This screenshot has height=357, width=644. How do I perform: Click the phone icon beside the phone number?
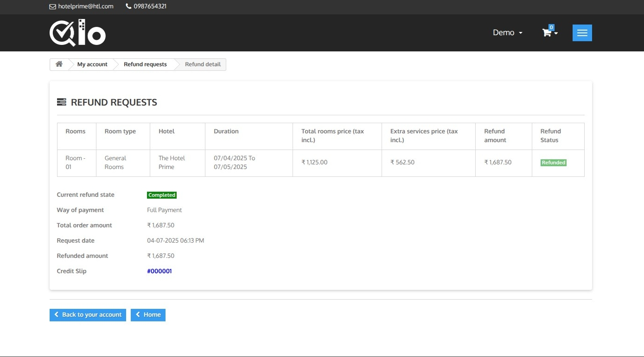point(128,6)
